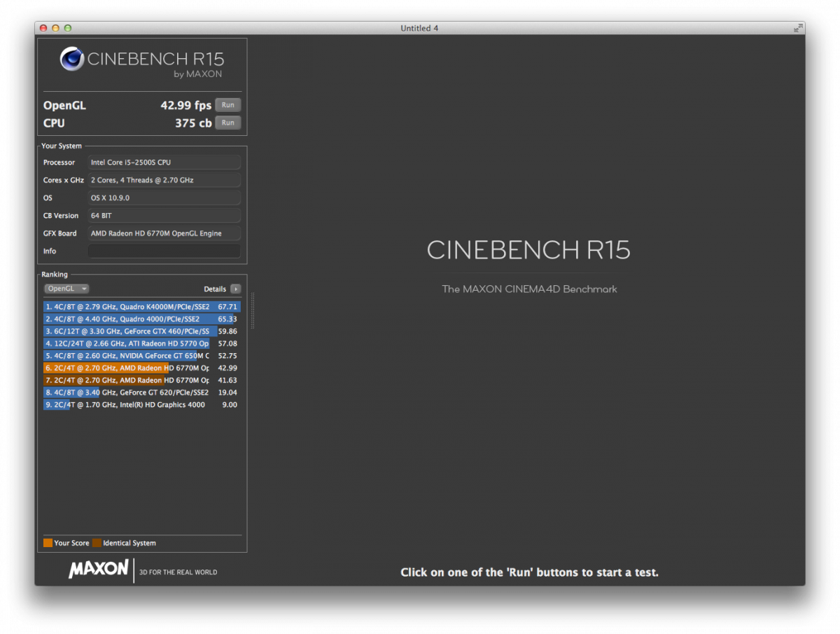Viewport: 840px width, 634px height.
Task: Minimize the window with yellow button
Action: [x=55, y=28]
